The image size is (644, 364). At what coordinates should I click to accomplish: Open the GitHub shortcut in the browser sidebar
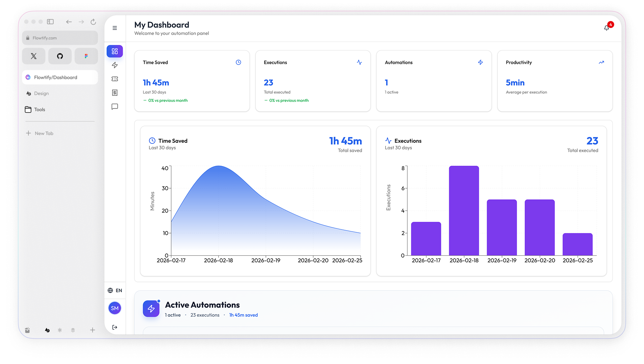click(59, 56)
